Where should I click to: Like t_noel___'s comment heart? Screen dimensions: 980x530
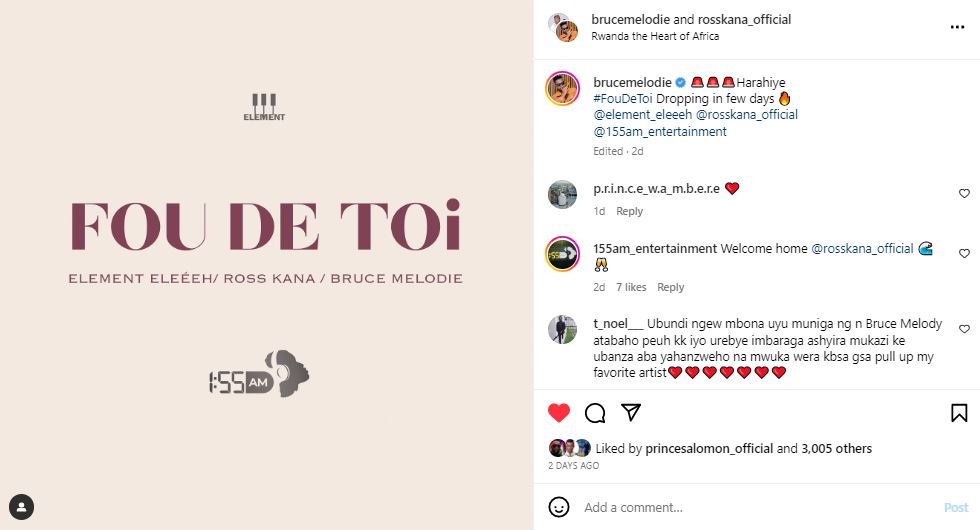[964, 329]
